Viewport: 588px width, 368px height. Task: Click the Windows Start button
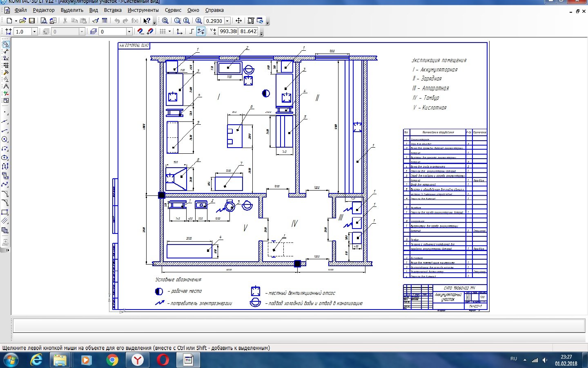tap(10, 360)
